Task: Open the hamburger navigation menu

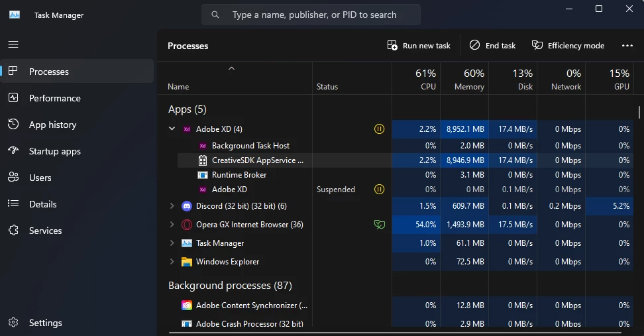Action: [13, 44]
